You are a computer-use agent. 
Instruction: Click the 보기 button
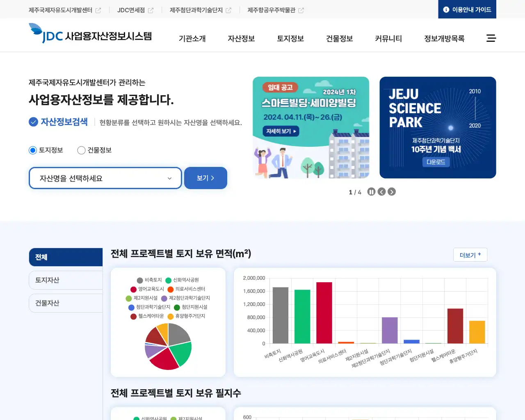tap(205, 178)
